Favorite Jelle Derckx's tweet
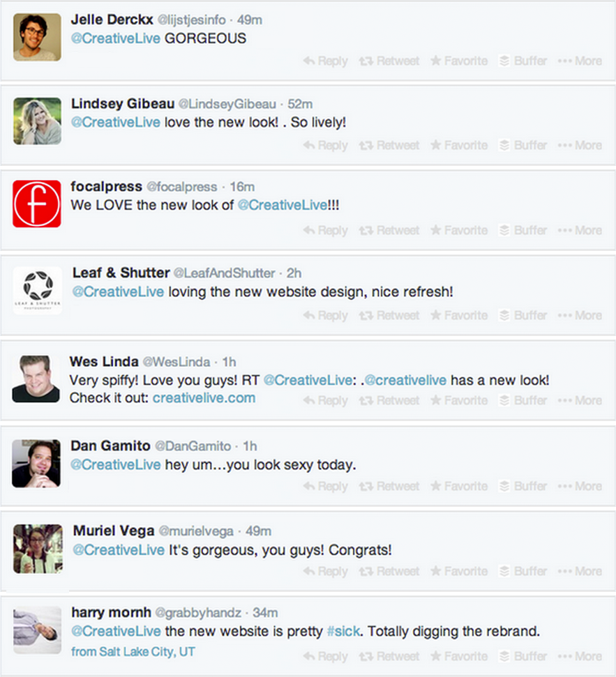616x677 pixels. (459, 61)
